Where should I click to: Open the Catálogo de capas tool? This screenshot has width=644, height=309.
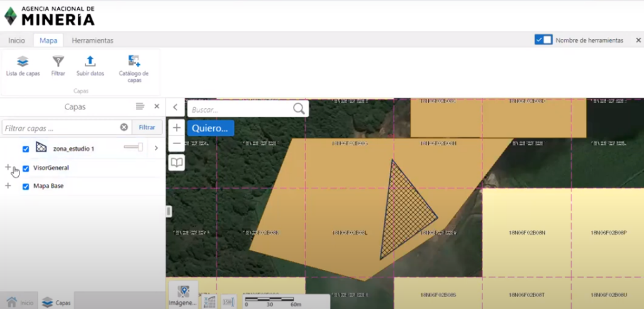(x=134, y=69)
